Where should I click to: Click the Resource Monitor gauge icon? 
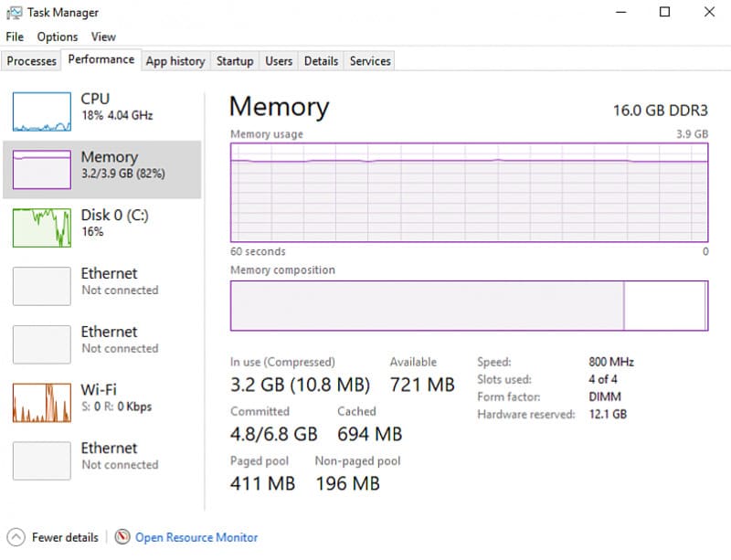(x=122, y=536)
